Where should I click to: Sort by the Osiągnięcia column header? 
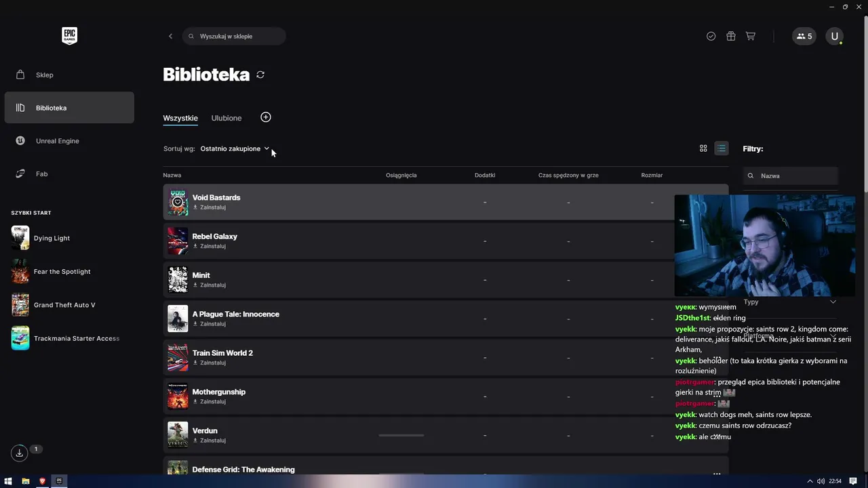[401, 175]
